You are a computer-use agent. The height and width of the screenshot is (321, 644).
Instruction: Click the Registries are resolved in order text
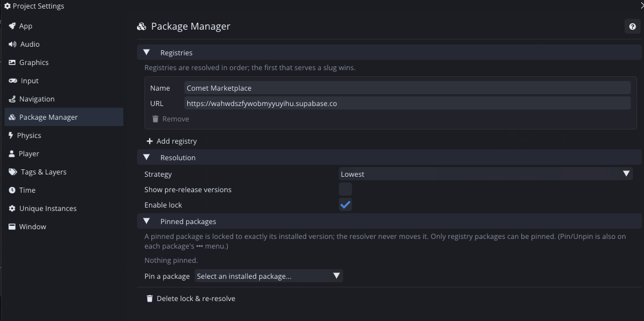[x=250, y=68]
